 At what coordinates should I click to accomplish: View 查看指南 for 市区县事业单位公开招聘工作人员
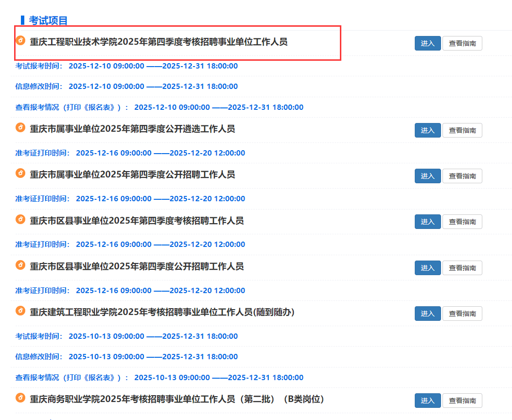(462, 268)
